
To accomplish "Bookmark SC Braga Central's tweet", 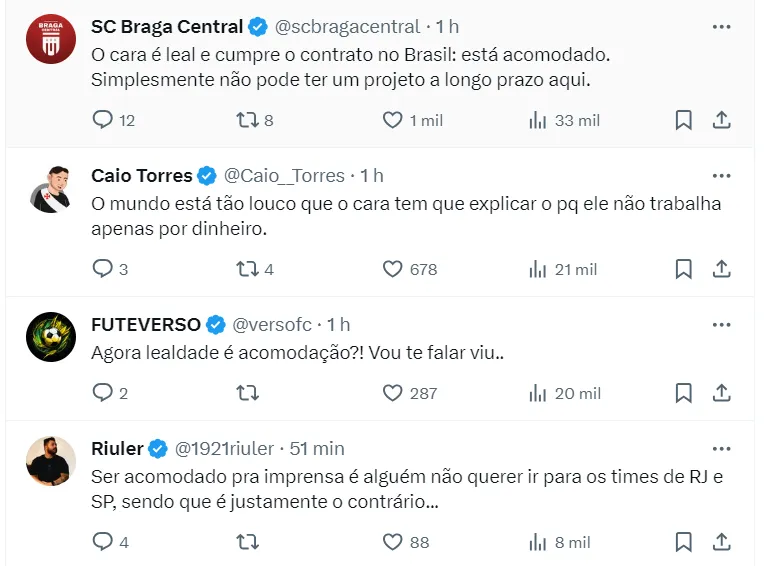I will pos(683,120).
